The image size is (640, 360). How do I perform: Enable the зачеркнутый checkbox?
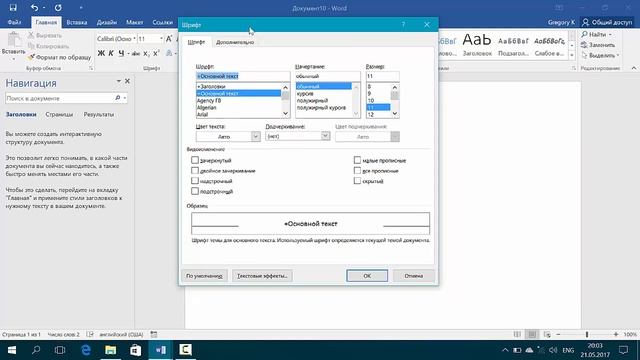click(195, 160)
